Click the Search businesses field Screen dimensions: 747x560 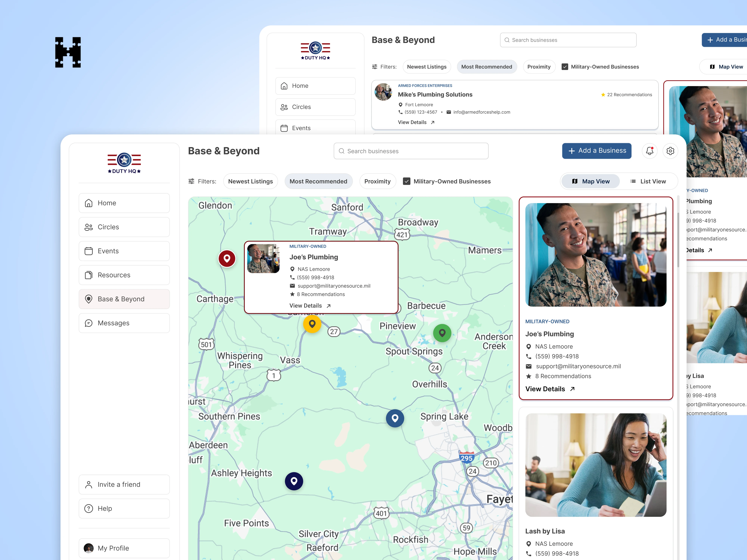click(x=411, y=151)
